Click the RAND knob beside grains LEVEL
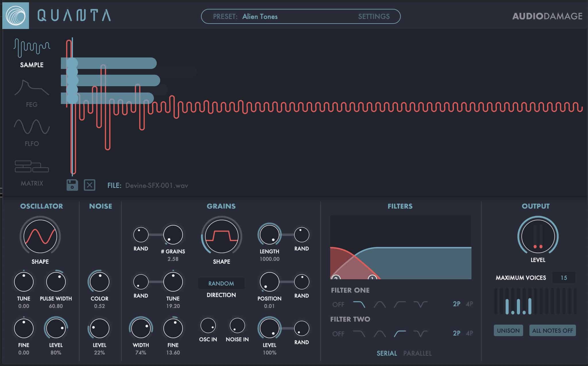The height and width of the screenshot is (366, 588). pyautogui.click(x=301, y=328)
